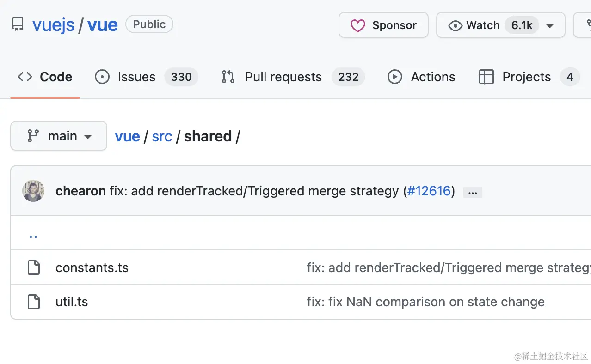Go to the src folder breadcrumb
591x364 pixels.
[x=162, y=136]
